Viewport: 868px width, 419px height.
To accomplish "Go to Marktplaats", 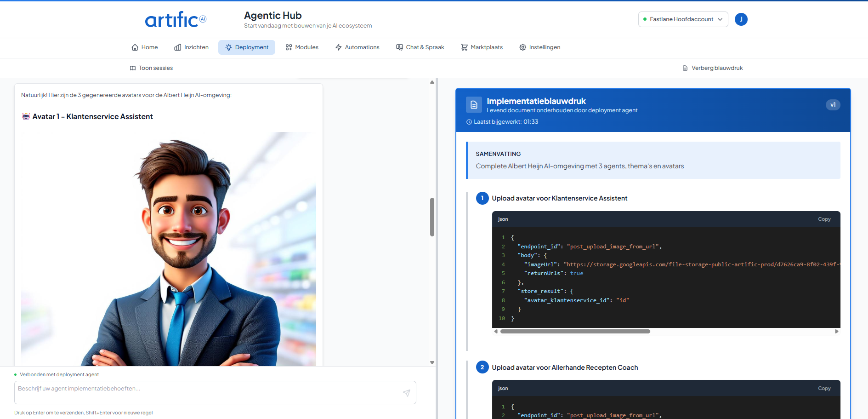I will 482,47.
